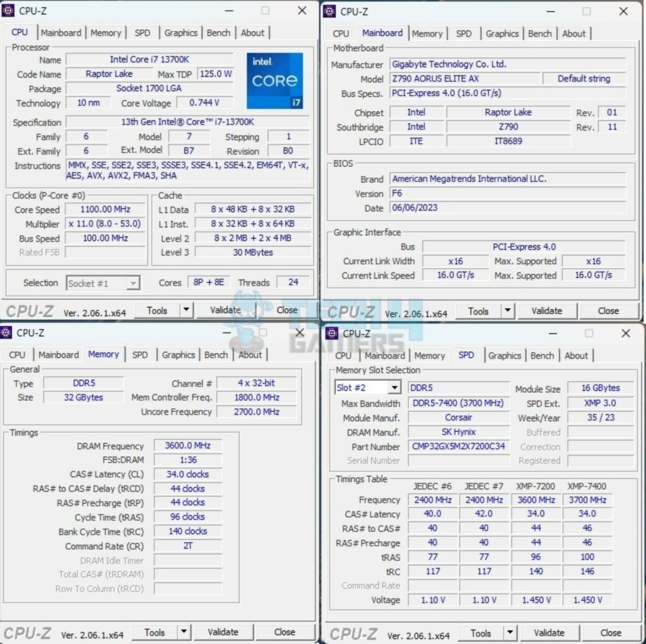The width and height of the screenshot is (646, 644).
Task: Click Close button in CPU window
Action: [x=287, y=310]
